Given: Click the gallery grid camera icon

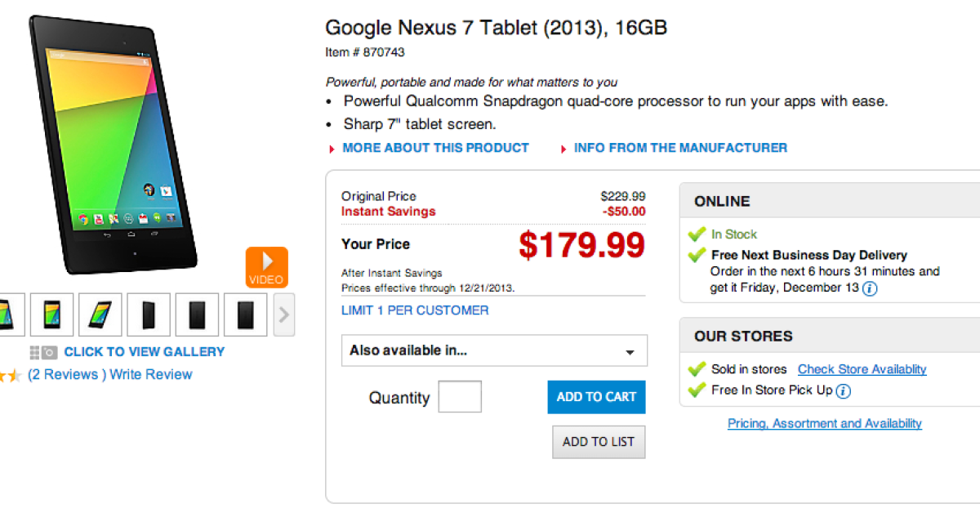Looking at the screenshot, I should [x=43, y=352].
